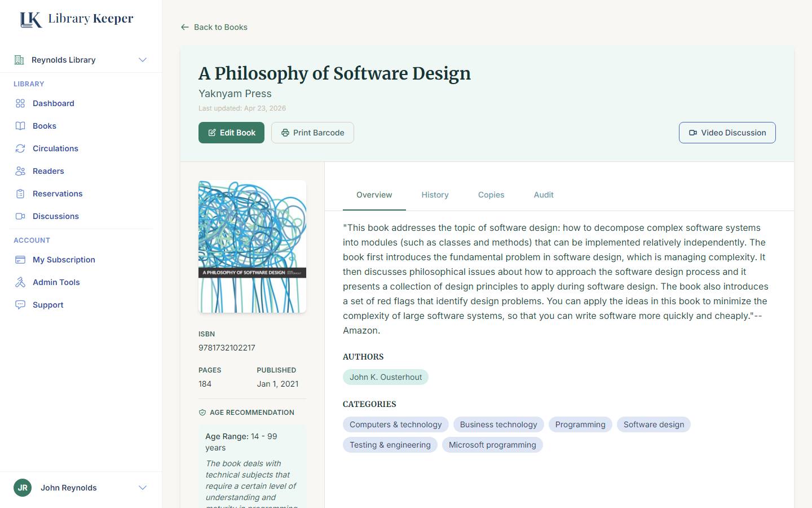Go to Dashboard in the sidebar
Image resolution: width=812 pixels, height=508 pixels.
[x=81, y=103]
